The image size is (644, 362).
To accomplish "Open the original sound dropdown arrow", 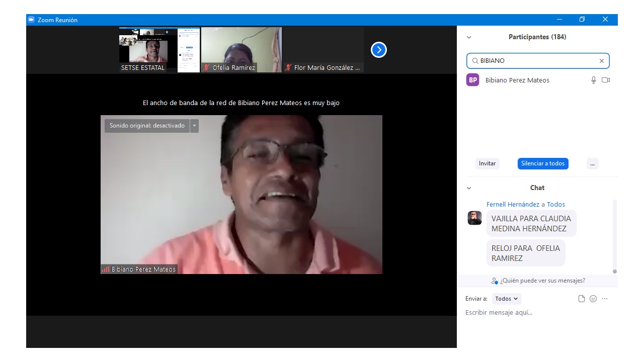I will (x=194, y=126).
